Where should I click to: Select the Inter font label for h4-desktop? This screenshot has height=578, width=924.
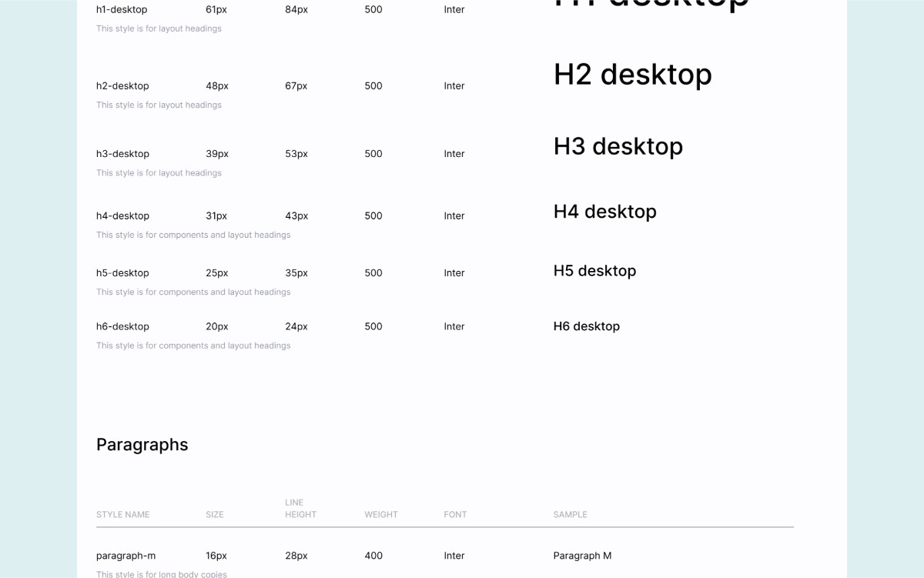(454, 215)
